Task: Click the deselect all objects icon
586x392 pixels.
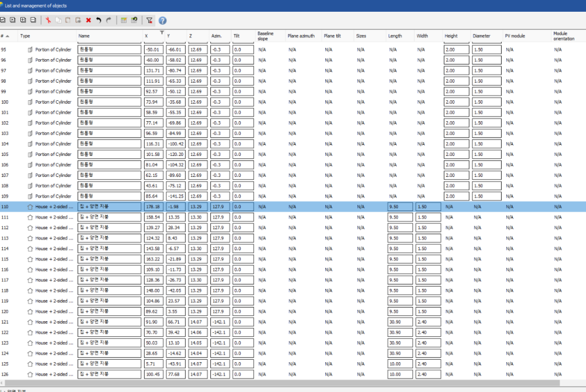Action: click(x=13, y=20)
